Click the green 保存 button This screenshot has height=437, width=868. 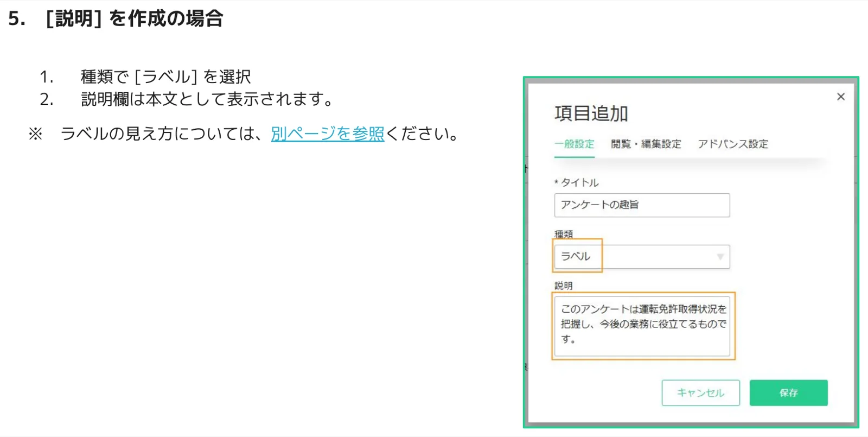(789, 393)
